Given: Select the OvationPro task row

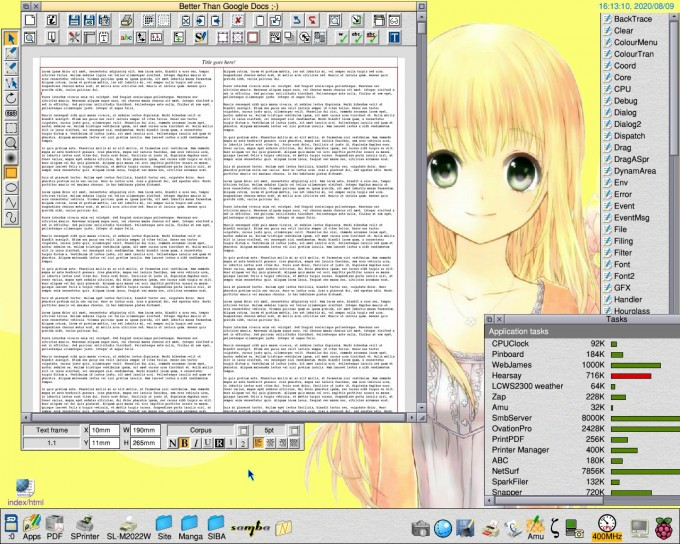Looking at the screenshot, I should pyautogui.click(x=582, y=429).
